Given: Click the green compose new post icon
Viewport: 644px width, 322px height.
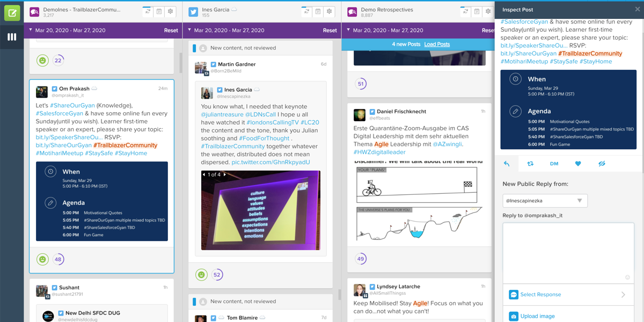Looking at the screenshot, I should point(12,12).
